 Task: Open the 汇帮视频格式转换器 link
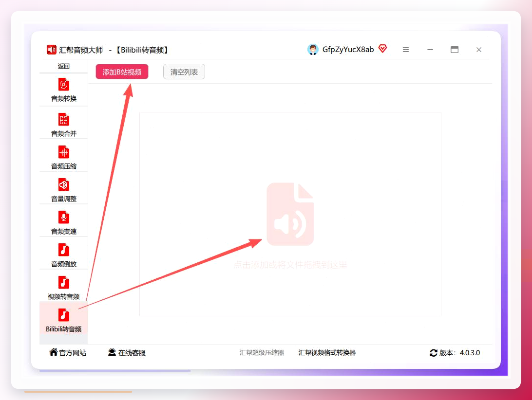[x=327, y=352]
